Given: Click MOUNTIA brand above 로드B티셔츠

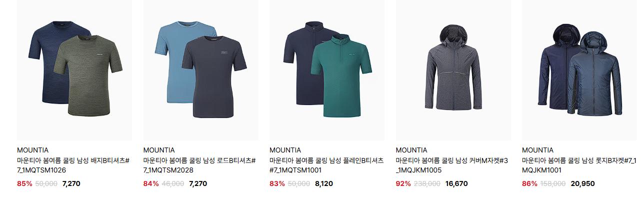Looking at the screenshot, I should pos(159,150).
